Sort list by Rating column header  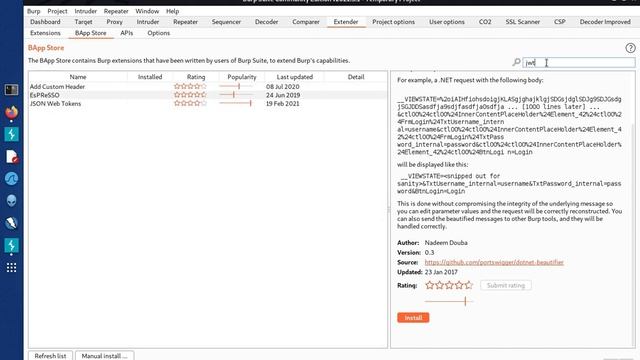(196, 77)
